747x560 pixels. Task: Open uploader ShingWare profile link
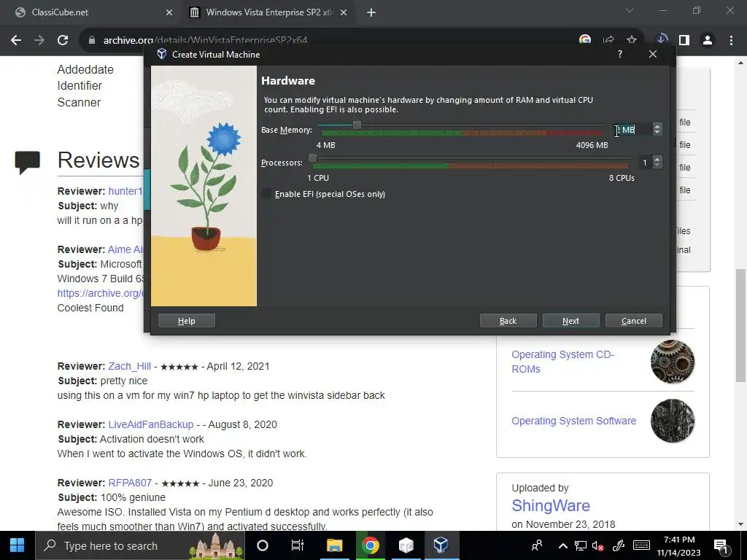coord(551,505)
